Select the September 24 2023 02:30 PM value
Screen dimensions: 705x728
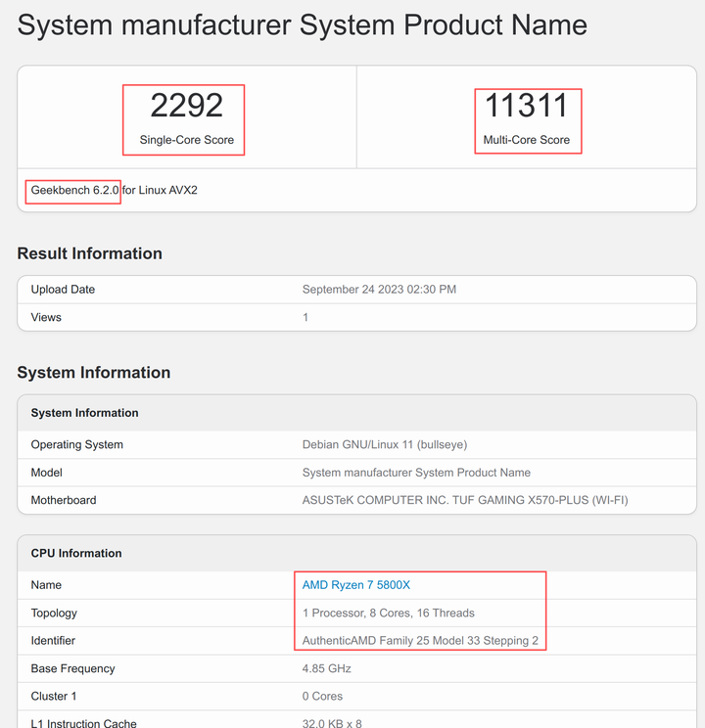[379, 290]
